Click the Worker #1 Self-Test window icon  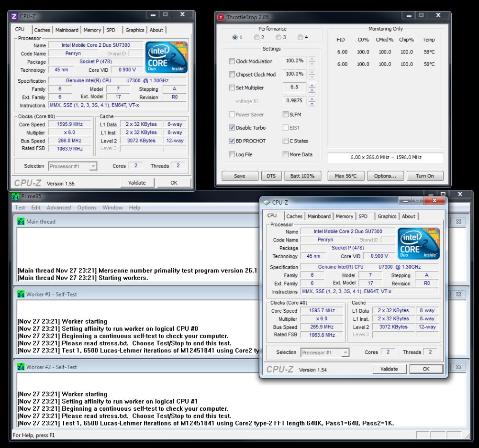pyautogui.click(x=21, y=294)
